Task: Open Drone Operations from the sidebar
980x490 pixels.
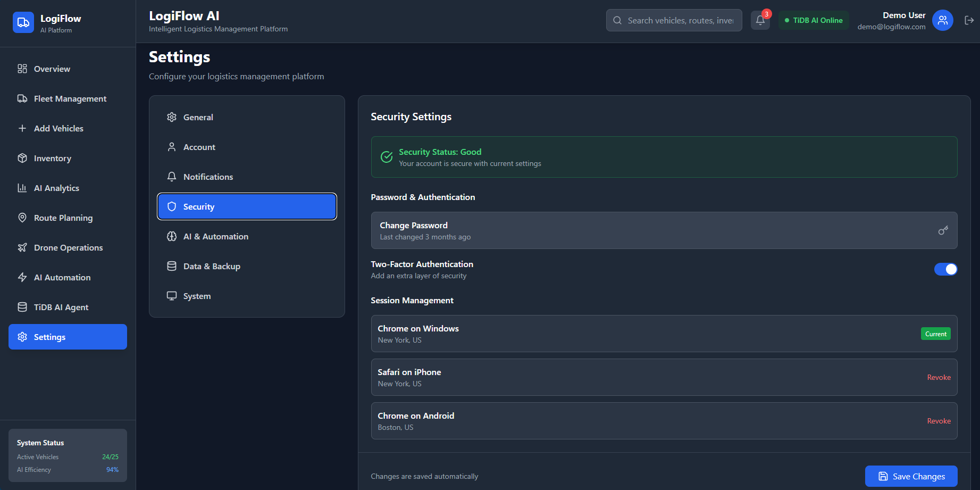Action: [68, 247]
